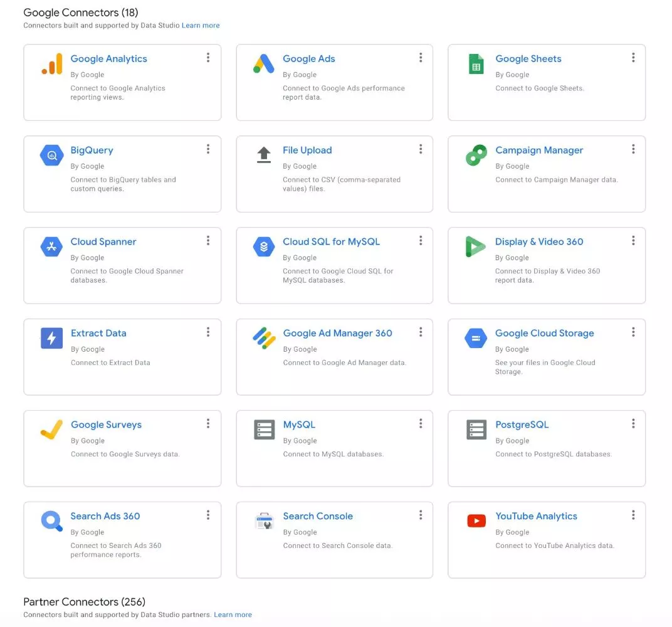Click the Extract Data lightning icon
The height and width of the screenshot is (627, 672).
tap(52, 338)
